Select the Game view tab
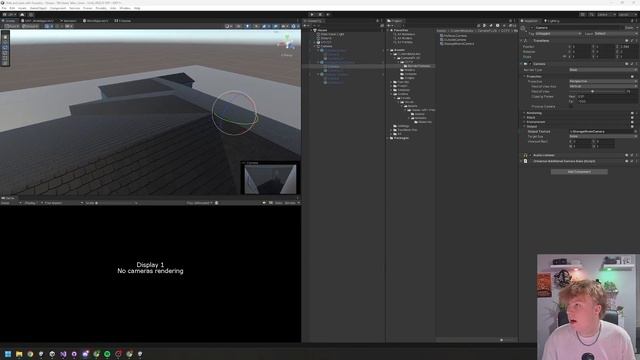This screenshot has height=360, width=640. 8,198
